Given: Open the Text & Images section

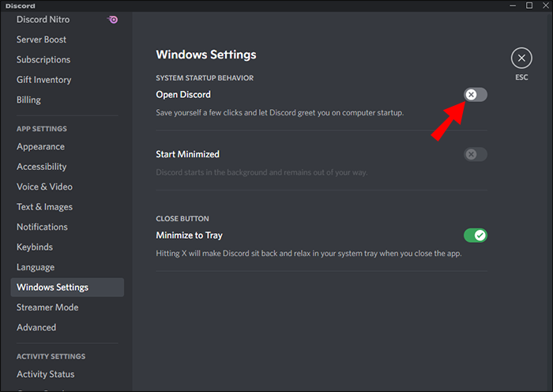Looking at the screenshot, I should [x=44, y=207].
